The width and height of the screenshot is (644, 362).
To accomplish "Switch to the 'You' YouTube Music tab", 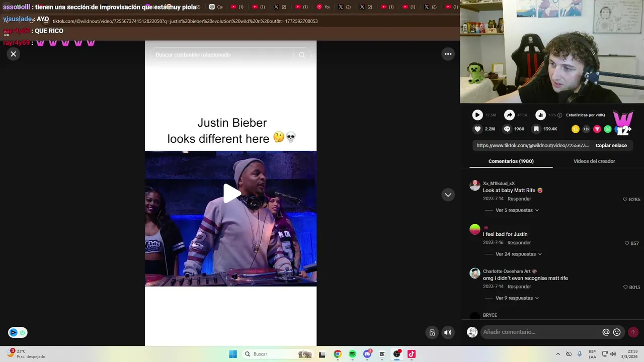I will tap(323, 7).
